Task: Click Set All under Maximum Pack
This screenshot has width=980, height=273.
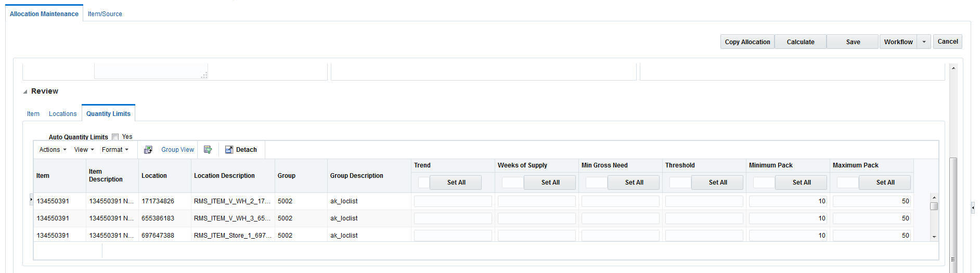Action: 885,183
